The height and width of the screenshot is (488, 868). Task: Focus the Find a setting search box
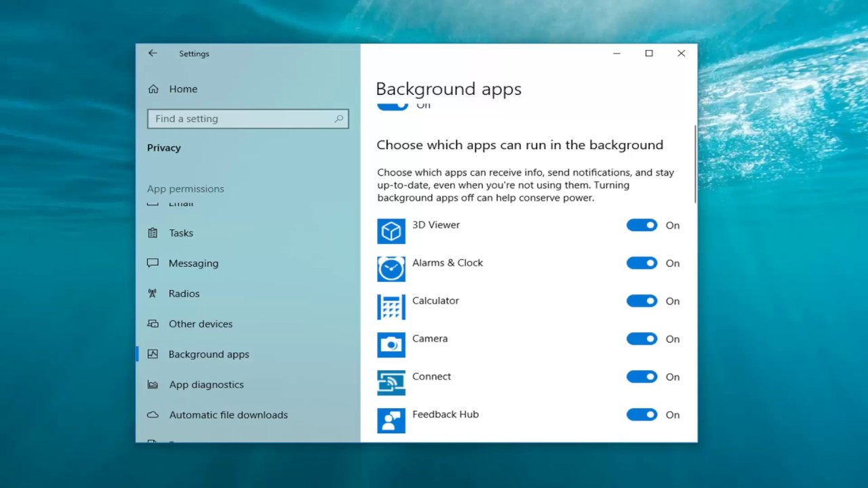click(x=248, y=119)
